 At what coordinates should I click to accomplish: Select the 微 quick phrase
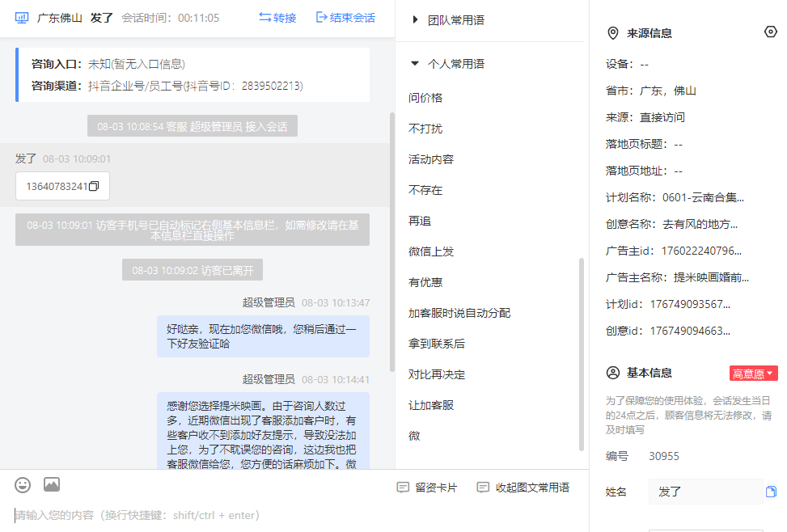415,436
